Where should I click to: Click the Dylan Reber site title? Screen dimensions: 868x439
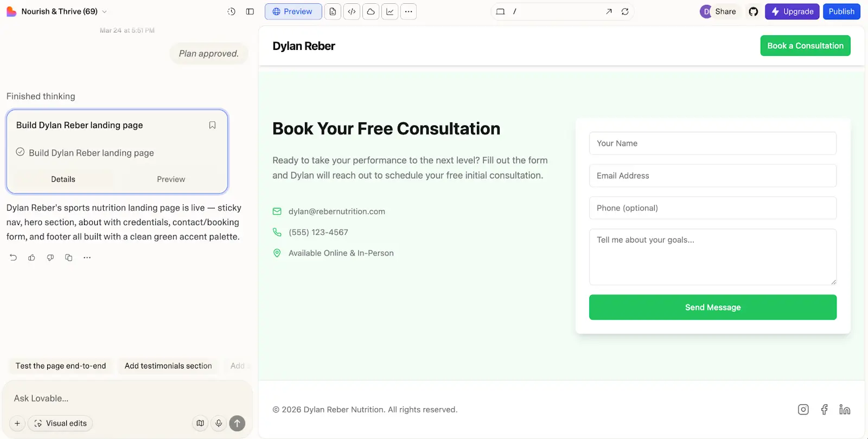304,46
